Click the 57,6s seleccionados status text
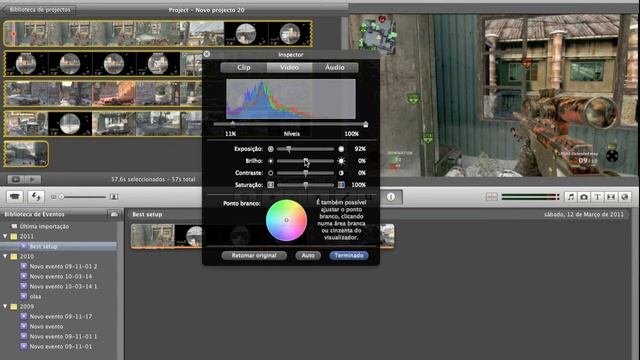Screen dimensions: 640x360 153,179
